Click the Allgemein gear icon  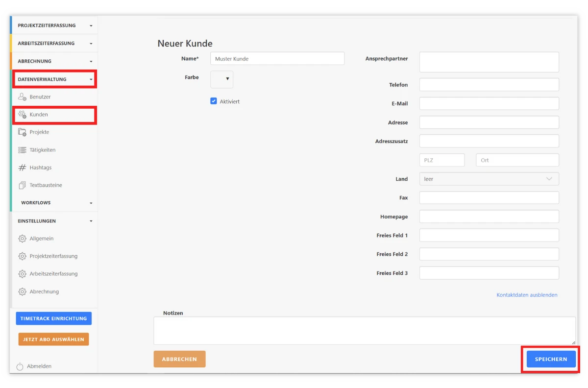22,239
